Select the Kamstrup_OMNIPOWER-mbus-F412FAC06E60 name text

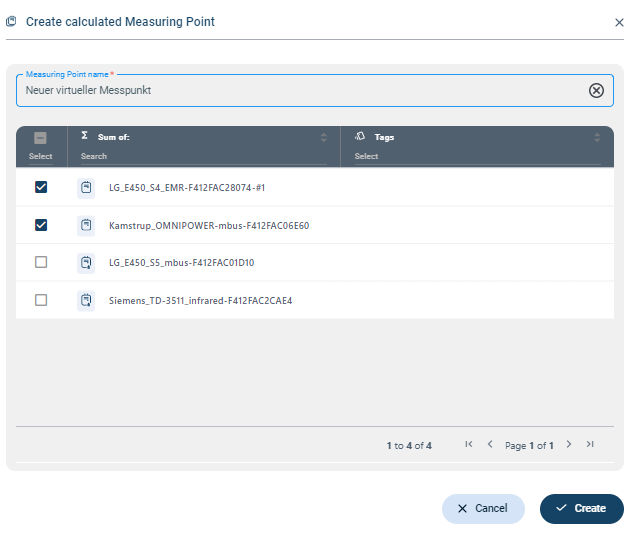click(x=209, y=225)
